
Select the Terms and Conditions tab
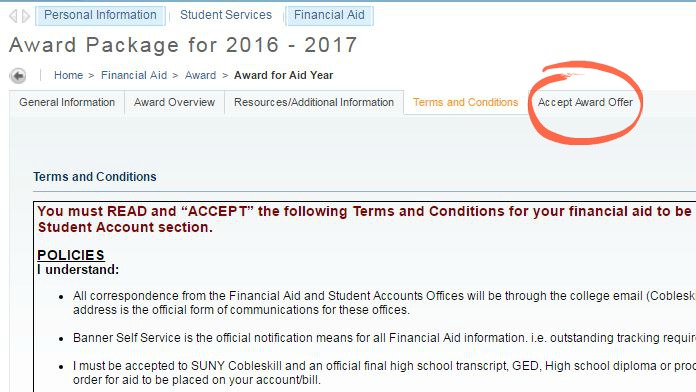pos(466,103)
